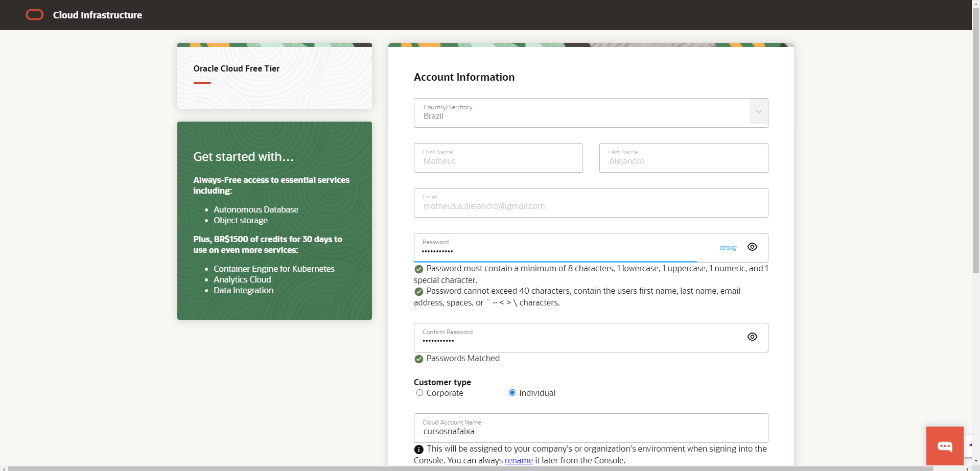Expand the Country/Territory dropdown arrow
Image resolution: width=980 pixels, height=471 pixels.
click(758, 112)
